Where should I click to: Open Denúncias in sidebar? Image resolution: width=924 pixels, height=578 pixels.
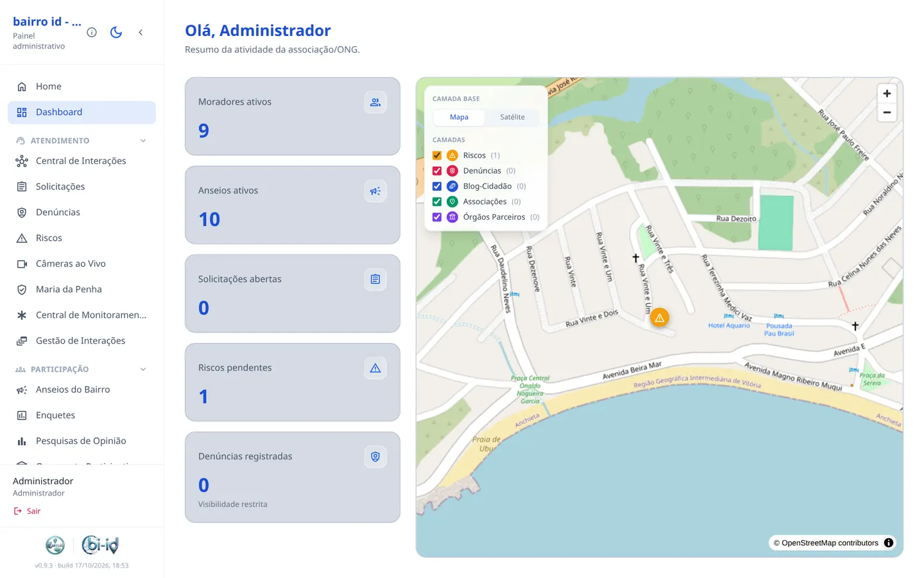pos(81,212)
